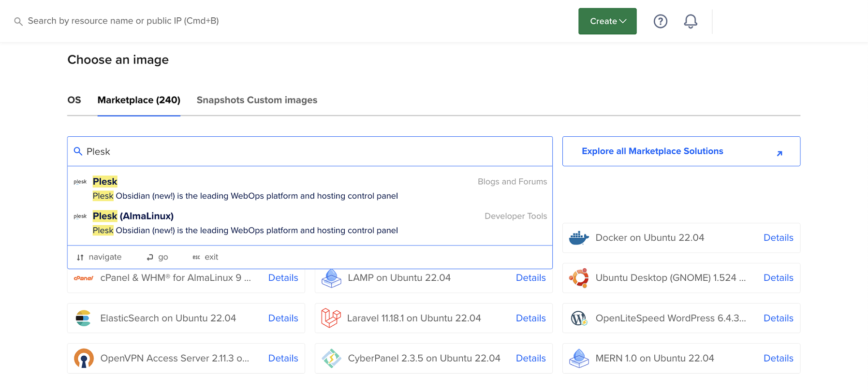
Task: Click the Plesk marketplace search field
Action: pyautogui.click(x=309, y=152)
